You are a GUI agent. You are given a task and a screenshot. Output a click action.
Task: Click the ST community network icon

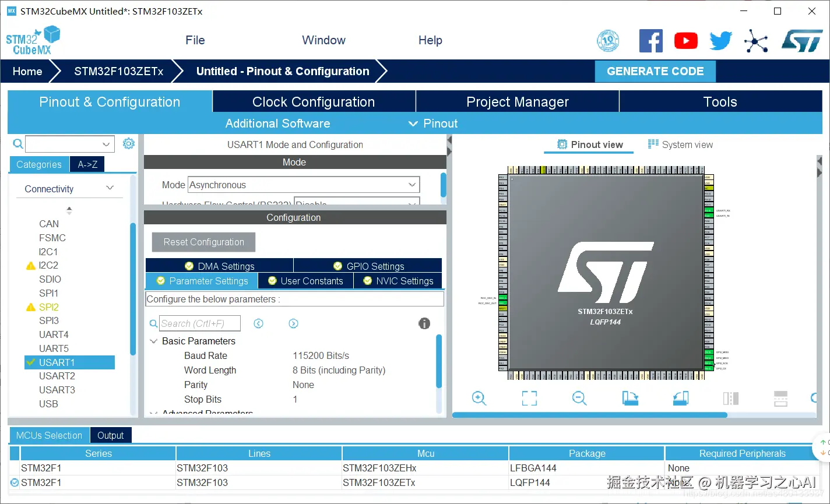756,41
